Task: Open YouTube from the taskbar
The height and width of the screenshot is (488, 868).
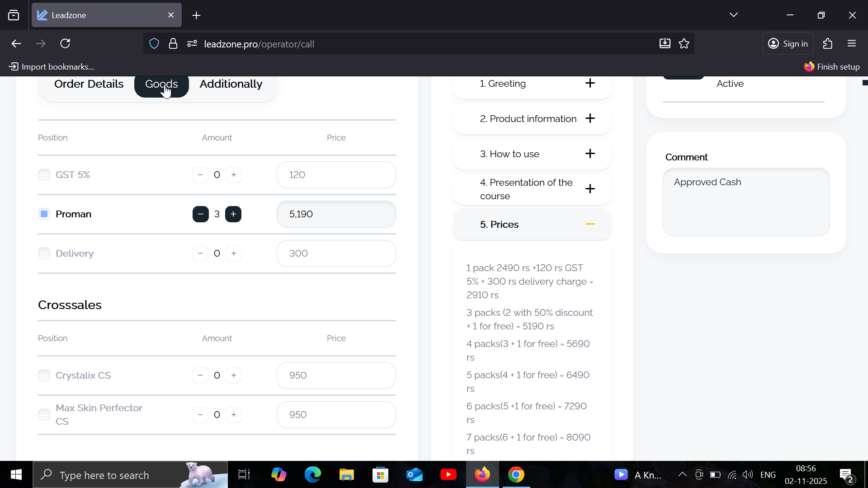Action: (448, 474)
